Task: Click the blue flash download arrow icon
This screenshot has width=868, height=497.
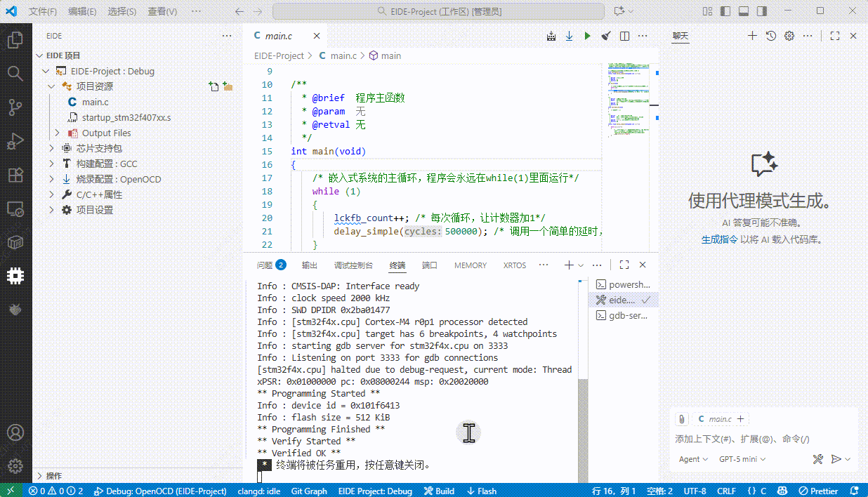Action: (x=569, y=36)
